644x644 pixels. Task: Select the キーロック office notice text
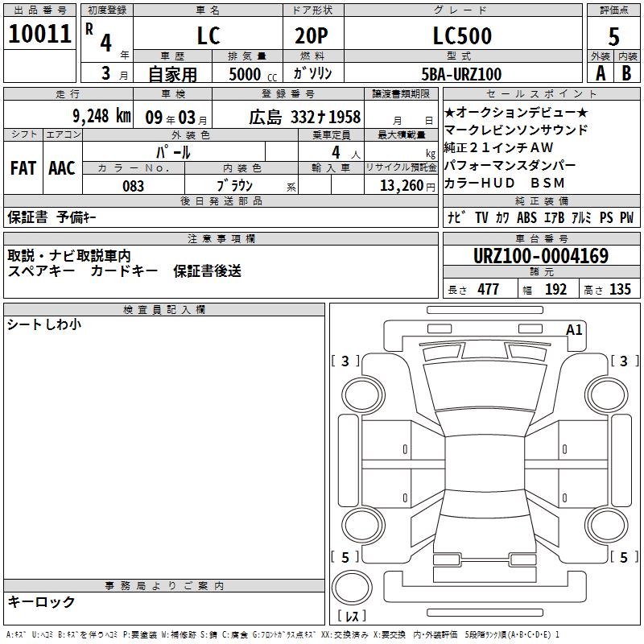[x=41, y=601]
